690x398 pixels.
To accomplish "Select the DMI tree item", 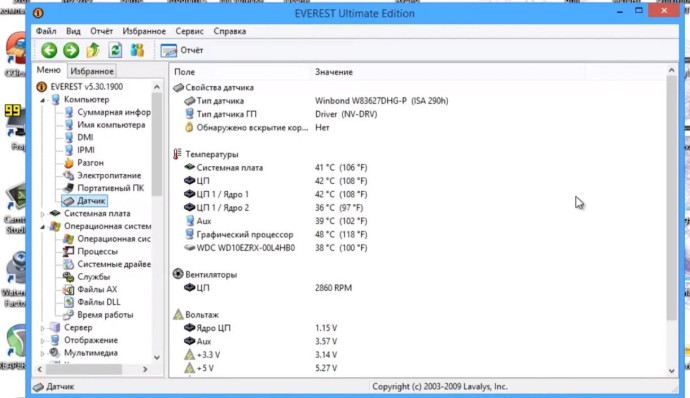I will tap(85, 137).
